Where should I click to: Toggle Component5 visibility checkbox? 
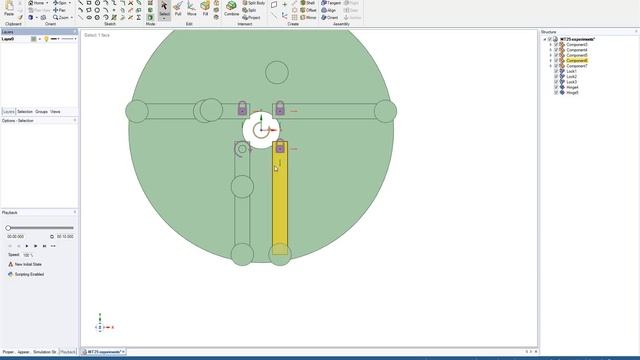tap(556, 55)
